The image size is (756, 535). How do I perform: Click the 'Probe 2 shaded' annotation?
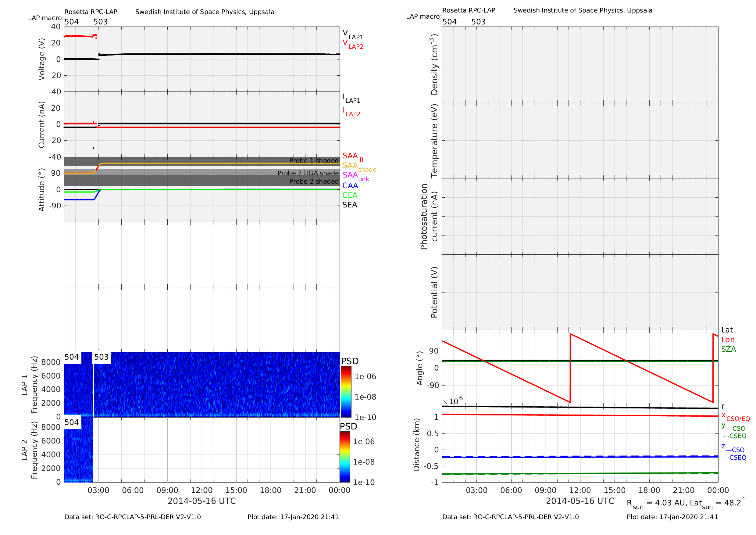pos(314,181)
